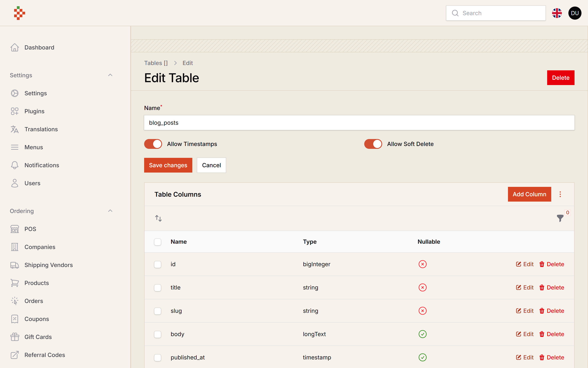Click the Type column header
Image resolution: width=588 pixels, height=368 pixels.
pos(310,242)
